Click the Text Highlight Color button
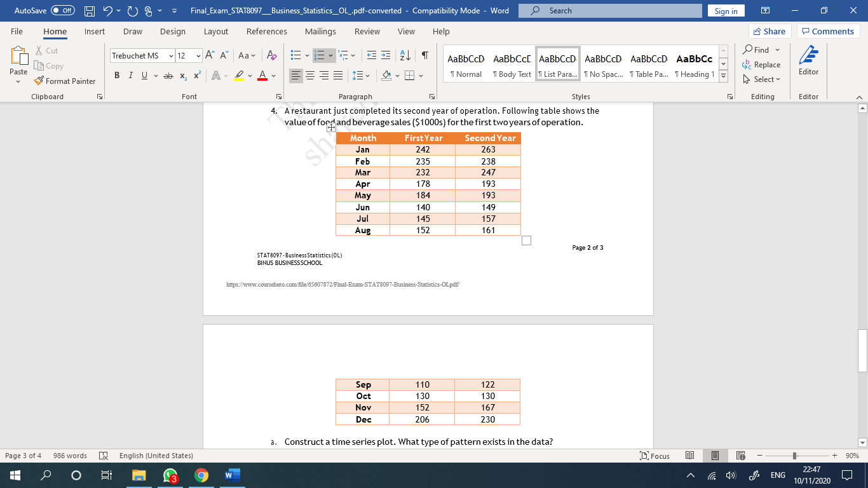The height and width of the screenshot is (488, 868). pos(238,76)
